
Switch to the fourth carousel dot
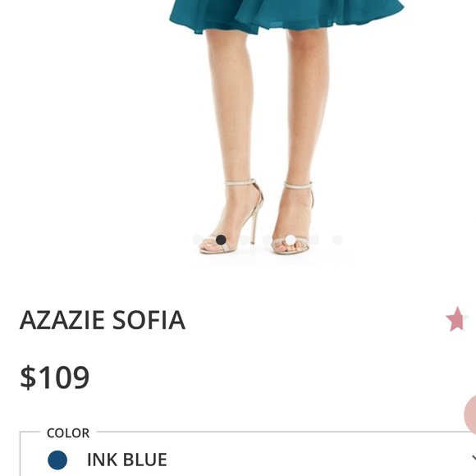pos(268,240)
